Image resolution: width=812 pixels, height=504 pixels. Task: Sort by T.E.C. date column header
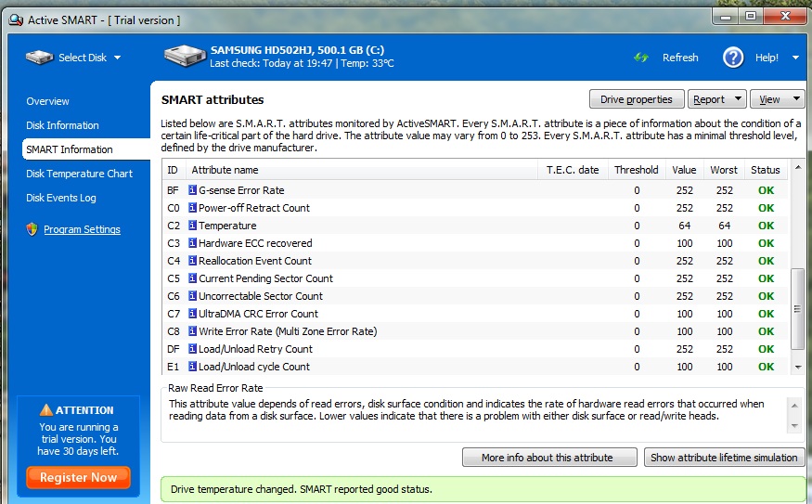point(573,170)
